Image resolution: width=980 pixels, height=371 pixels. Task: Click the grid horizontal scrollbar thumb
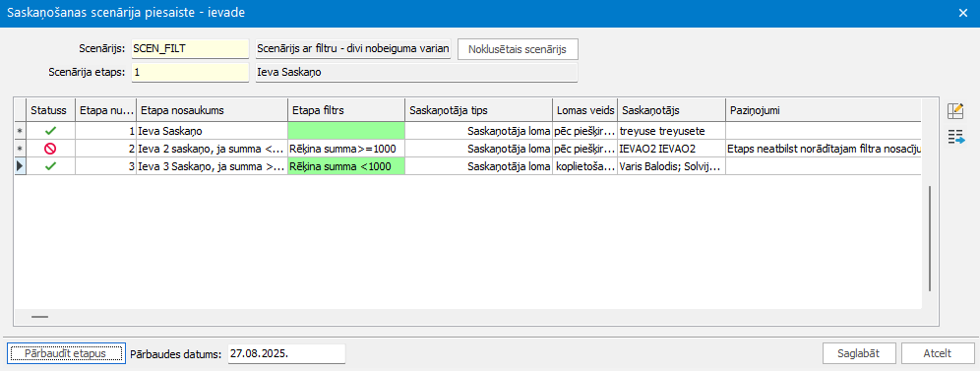pyautogui.click(x=39, y=317)
